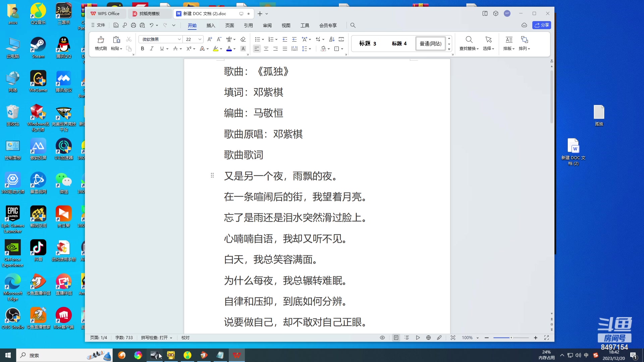The width and height of the screenshot is (644, 362).
Task: Increase font size with A+ icon
Action: 210,39
